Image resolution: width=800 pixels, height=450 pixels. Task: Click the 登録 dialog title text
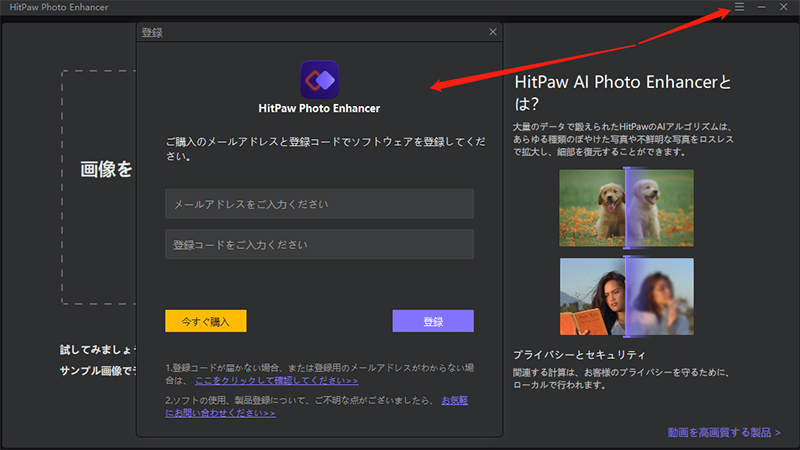click(152, 33)
